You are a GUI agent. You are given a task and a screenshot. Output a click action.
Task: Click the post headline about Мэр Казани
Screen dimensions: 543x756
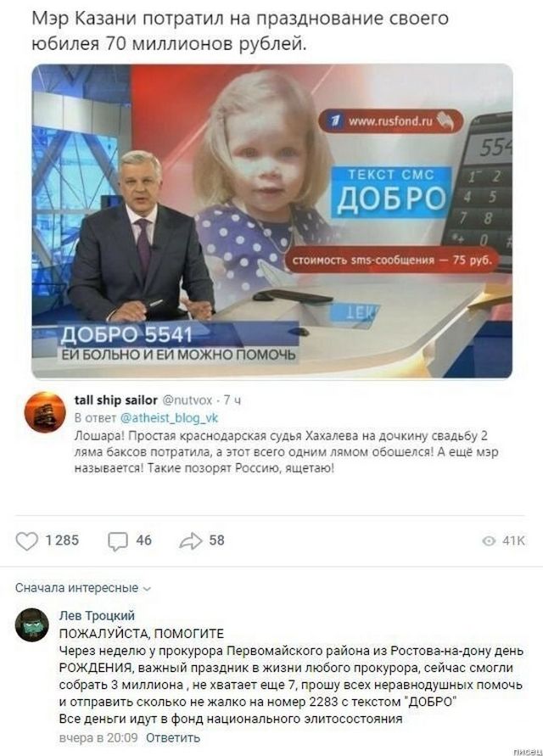pos(239,31)
